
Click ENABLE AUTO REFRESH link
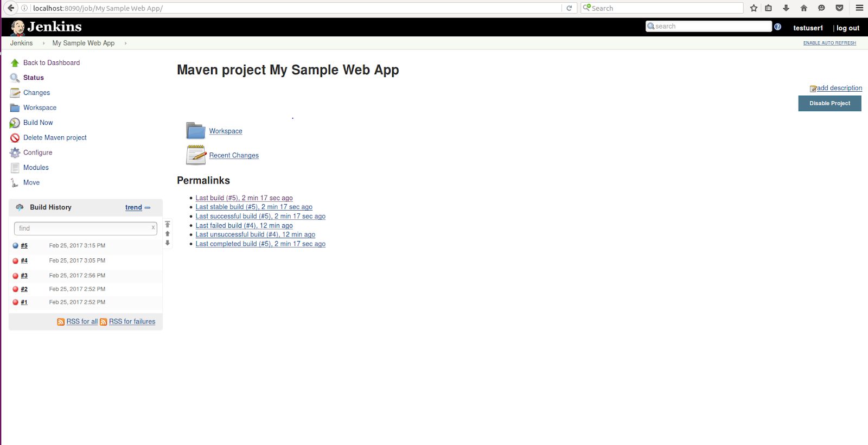pyautogui.click(x=829, y=43)
